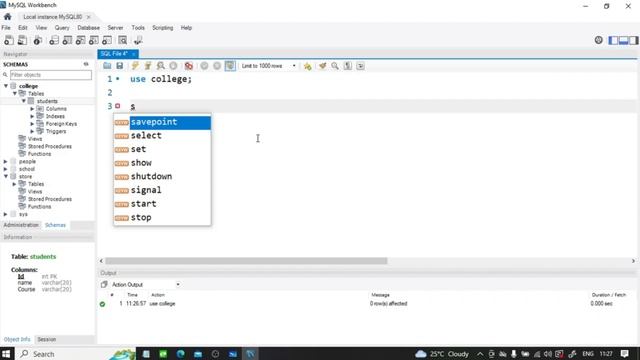Open the Query menu
This screenshot has height=360, width=640.
62,28
